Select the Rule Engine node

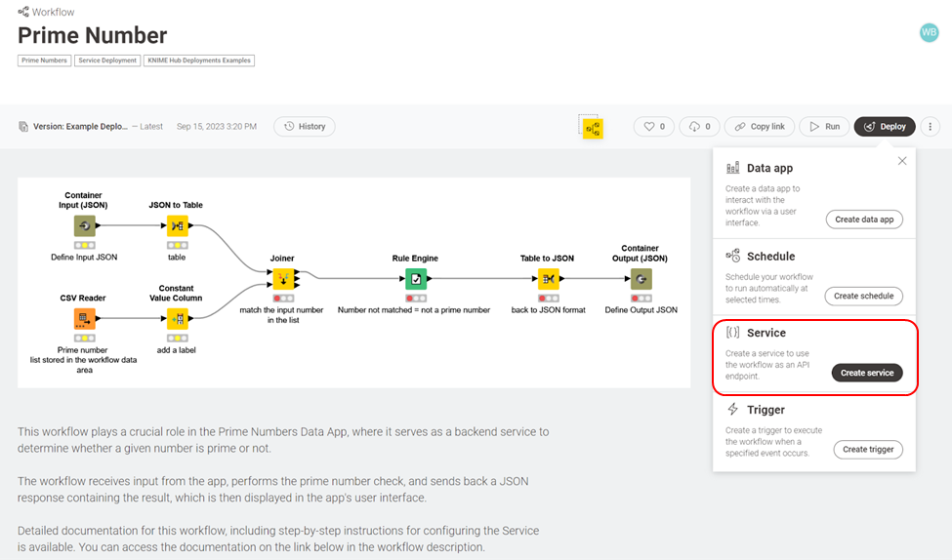[415, 278]
